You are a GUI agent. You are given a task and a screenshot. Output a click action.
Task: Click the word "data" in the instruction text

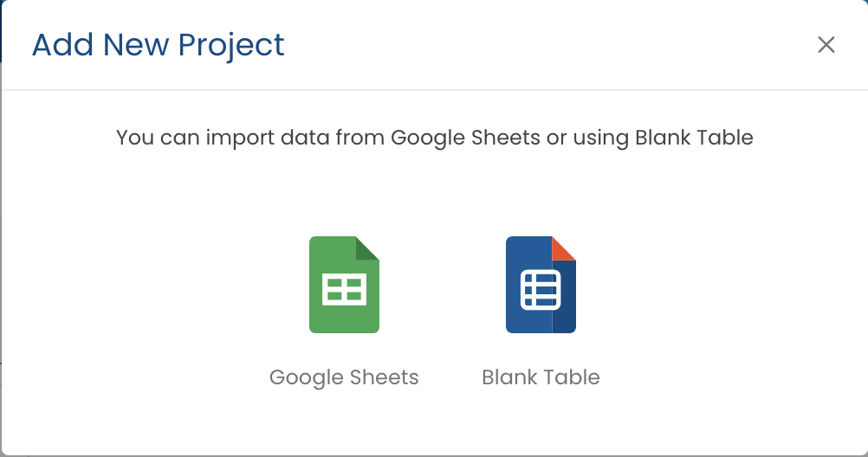click(296, 138)
